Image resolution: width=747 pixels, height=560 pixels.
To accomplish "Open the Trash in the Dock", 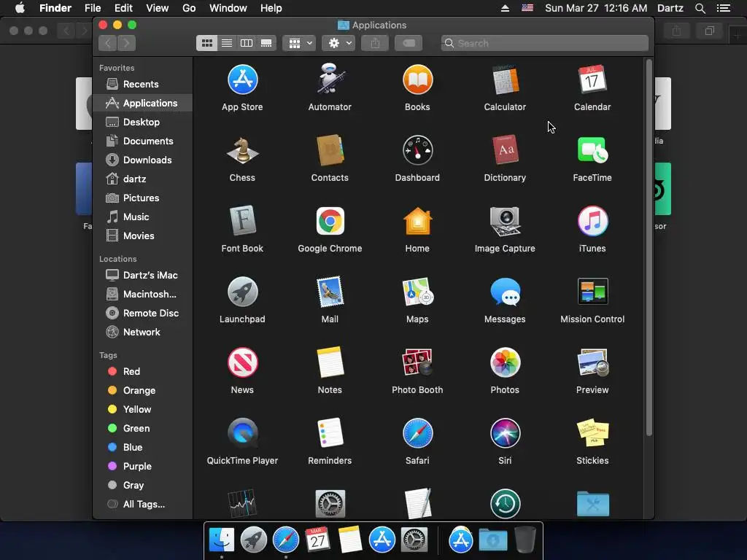I will pyautogui.click(x=525, y=540).
